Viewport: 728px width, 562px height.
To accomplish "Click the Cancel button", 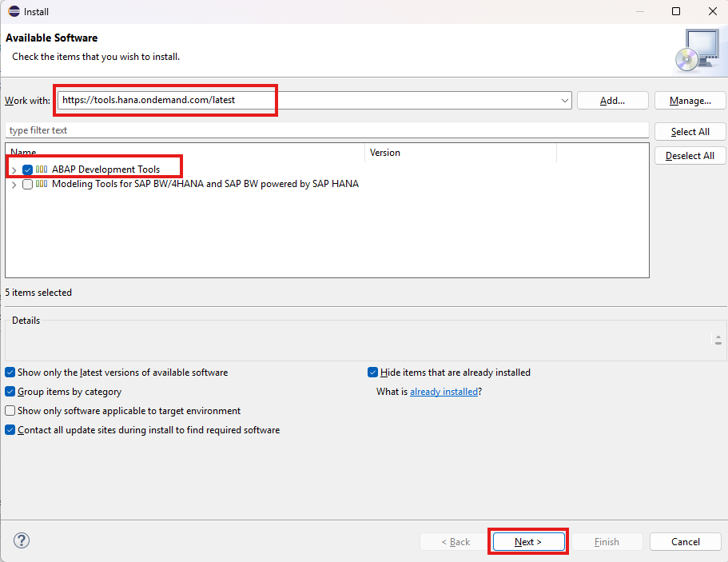I will [686, 541].
